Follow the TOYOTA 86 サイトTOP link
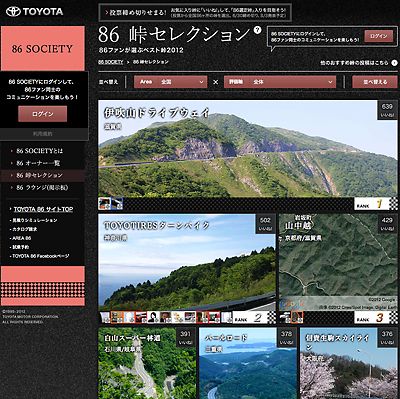The image size is (400, 399). click(x=43, y=209)
